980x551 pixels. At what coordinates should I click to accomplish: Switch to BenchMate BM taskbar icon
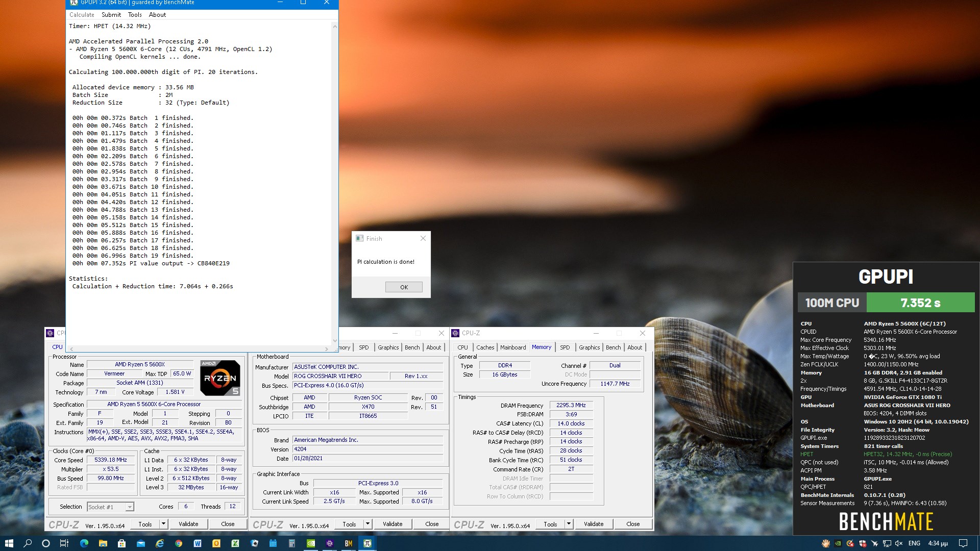pos(349,543)
